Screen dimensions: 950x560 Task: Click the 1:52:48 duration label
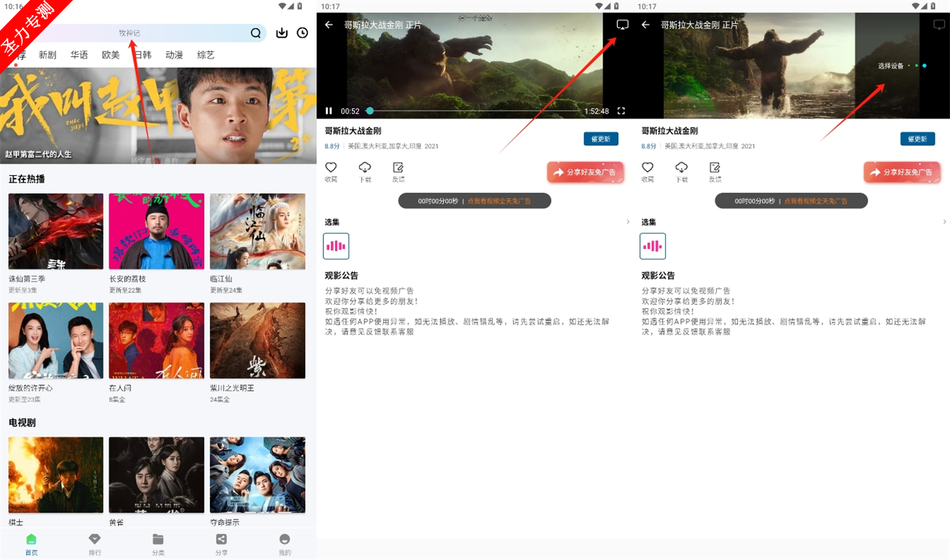pos(596,110)
